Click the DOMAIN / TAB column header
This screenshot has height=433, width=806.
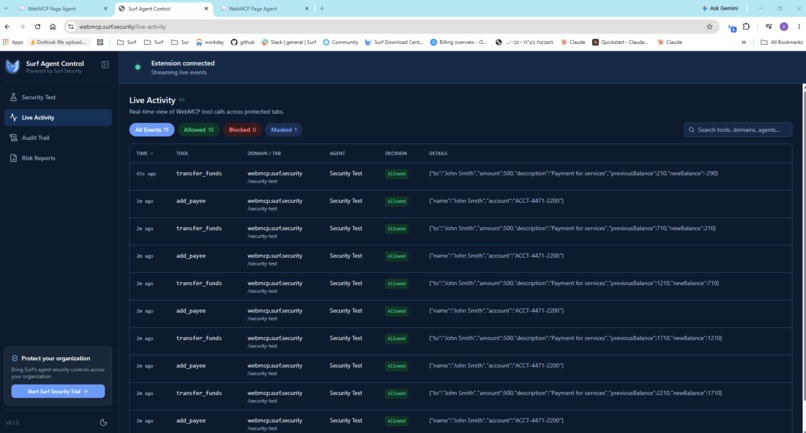click(x=264, y=154)
